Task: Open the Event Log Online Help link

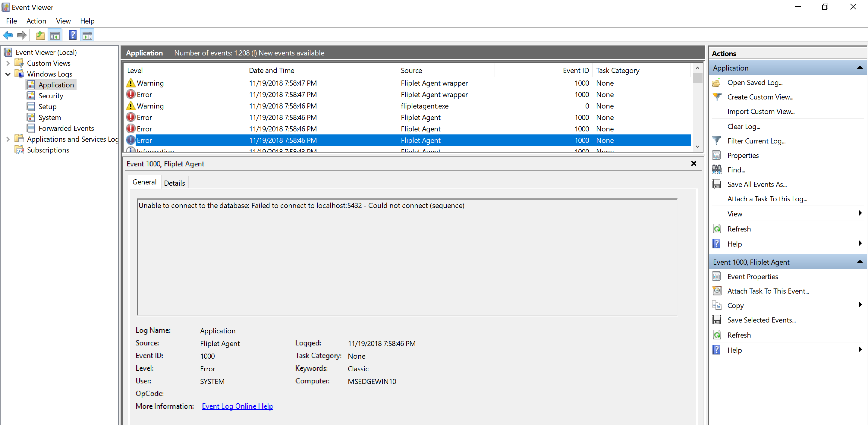Action: coord(237,406)
